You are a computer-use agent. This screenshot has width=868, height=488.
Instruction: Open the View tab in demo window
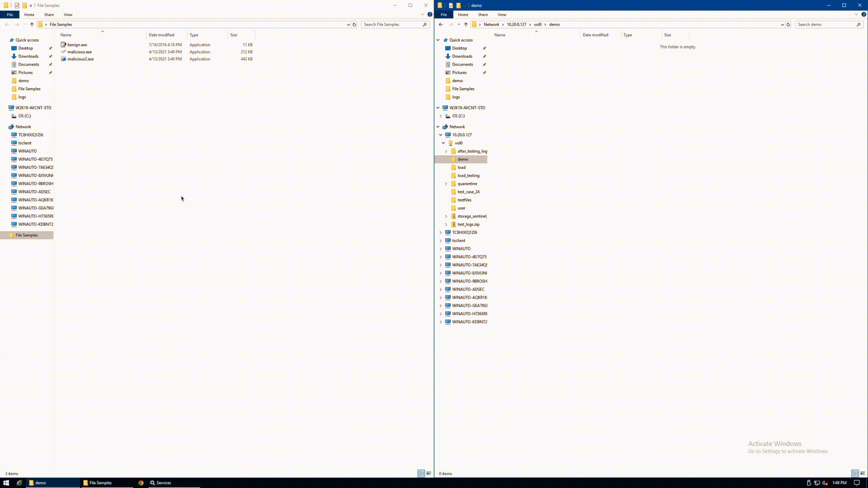coord(502,14)
